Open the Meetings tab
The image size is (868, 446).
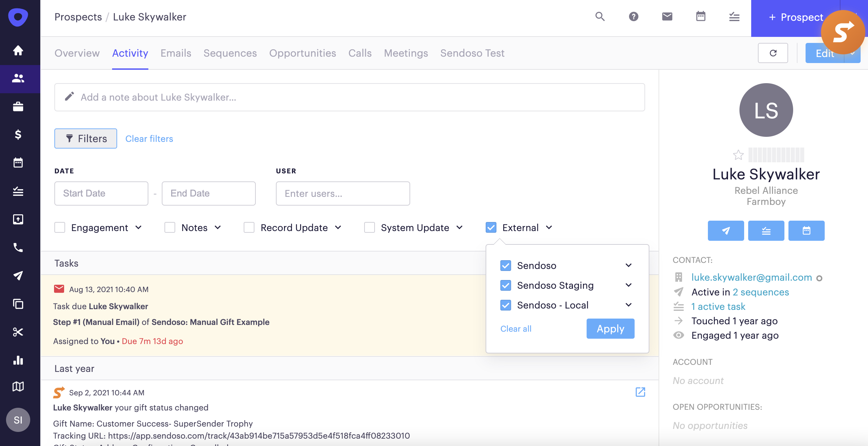point(406,53)
